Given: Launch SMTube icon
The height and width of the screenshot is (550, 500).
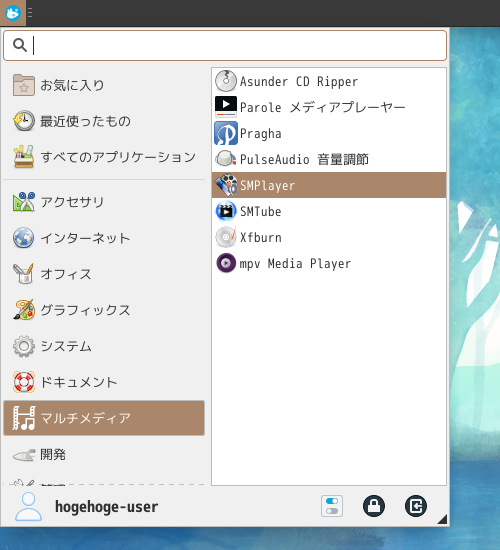Looking at the screenshot, I should (x=226, y=211).
